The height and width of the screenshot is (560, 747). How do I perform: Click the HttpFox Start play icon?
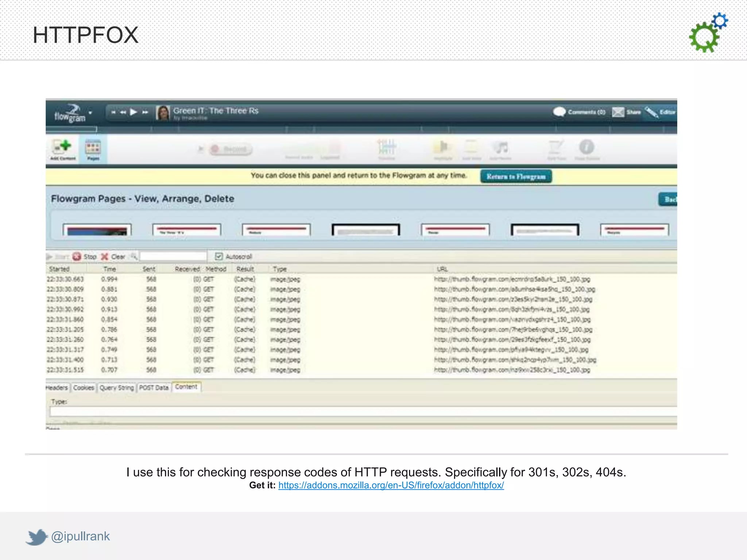click(x=49, y=257)
